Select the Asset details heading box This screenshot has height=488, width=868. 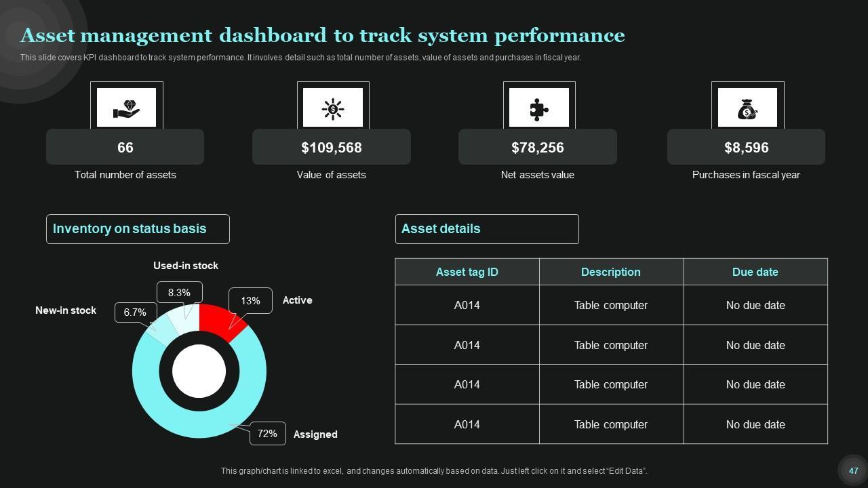coord(487,229)
